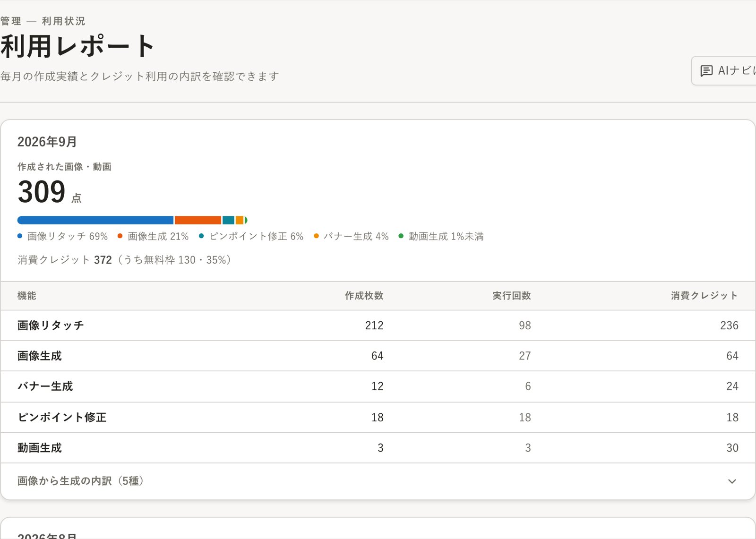756x539 pixels.
Task: Click the 管理 — 利用状況 breadcrumb
Action: click(43, 21)
